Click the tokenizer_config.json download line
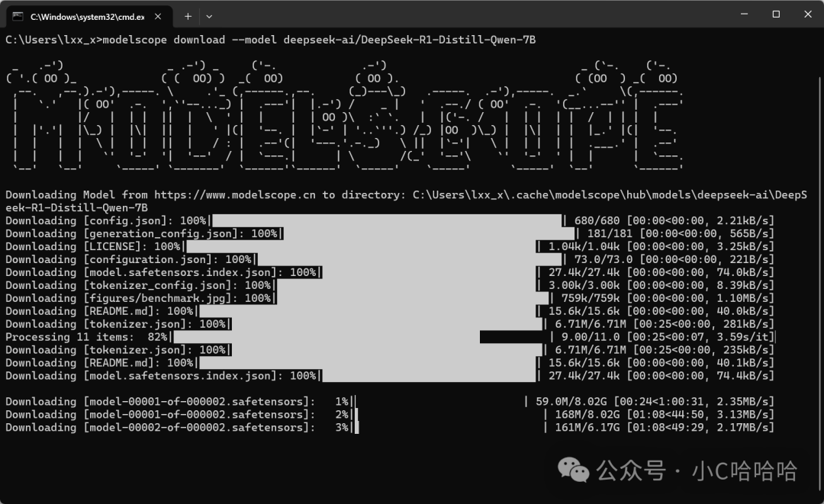This screenshot has height=504, width=824. (389, 285)
